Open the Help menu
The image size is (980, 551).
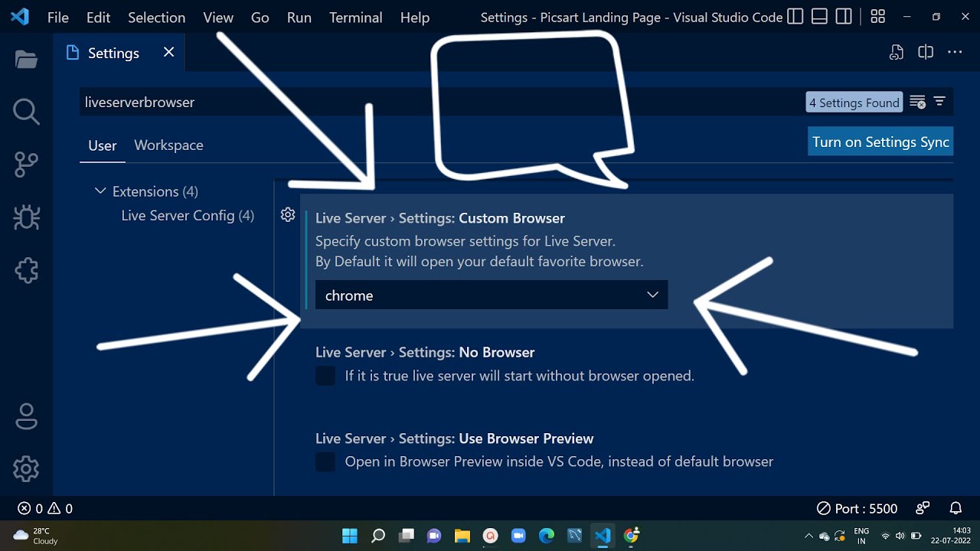pos(415,17)
